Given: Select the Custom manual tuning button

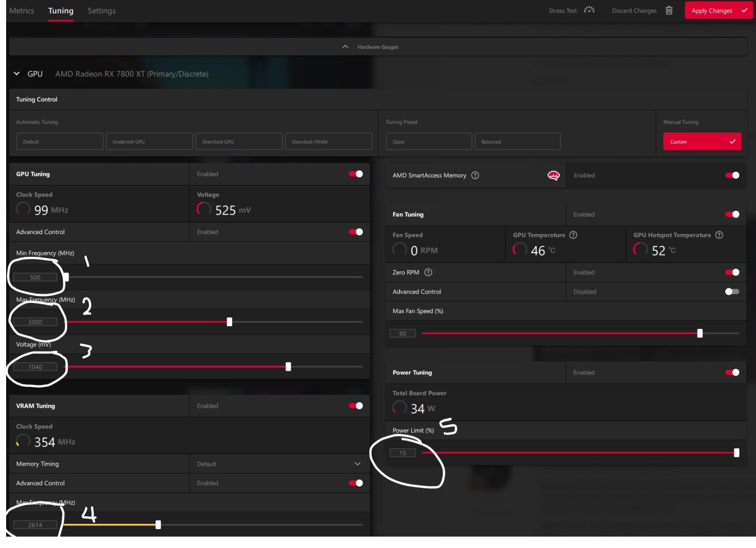Looking at the screenshot, I should point(702,141).
